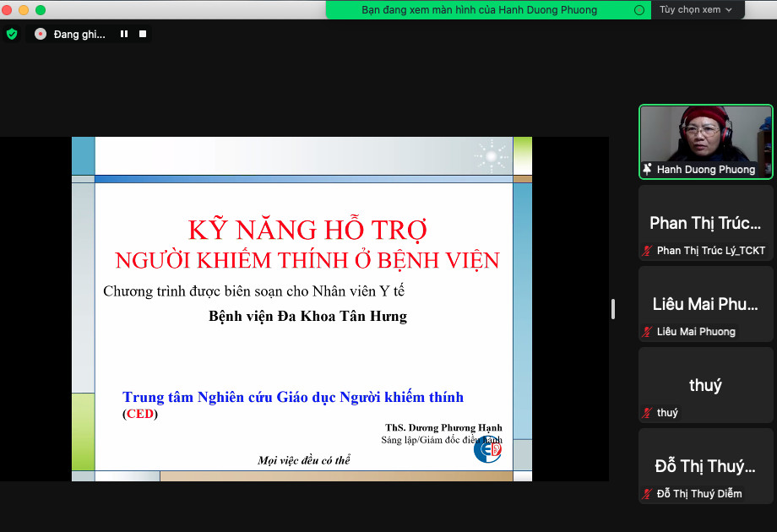Click the pin icon beside Hanh Duong Phuong

pyautogui.click(x=648, y=170)
